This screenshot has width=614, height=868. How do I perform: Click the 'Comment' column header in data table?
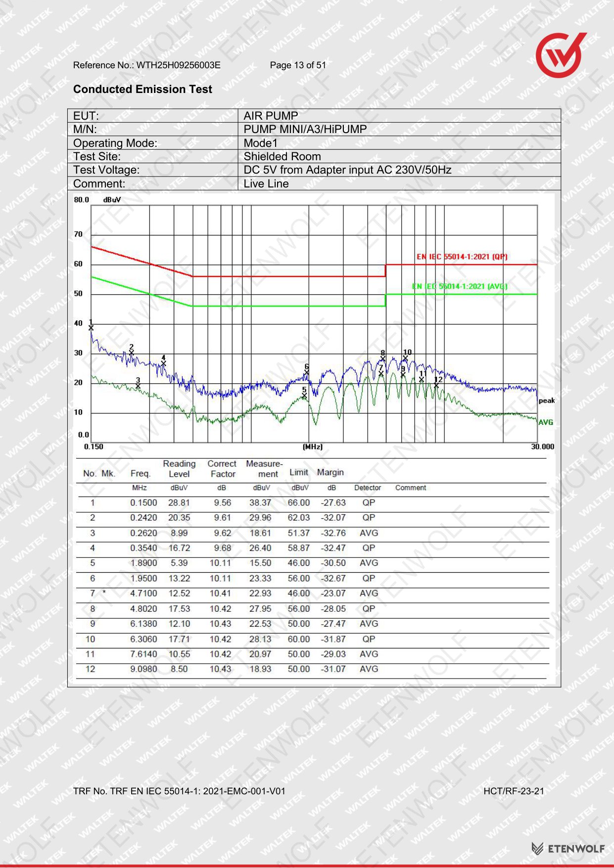[411, 488]
